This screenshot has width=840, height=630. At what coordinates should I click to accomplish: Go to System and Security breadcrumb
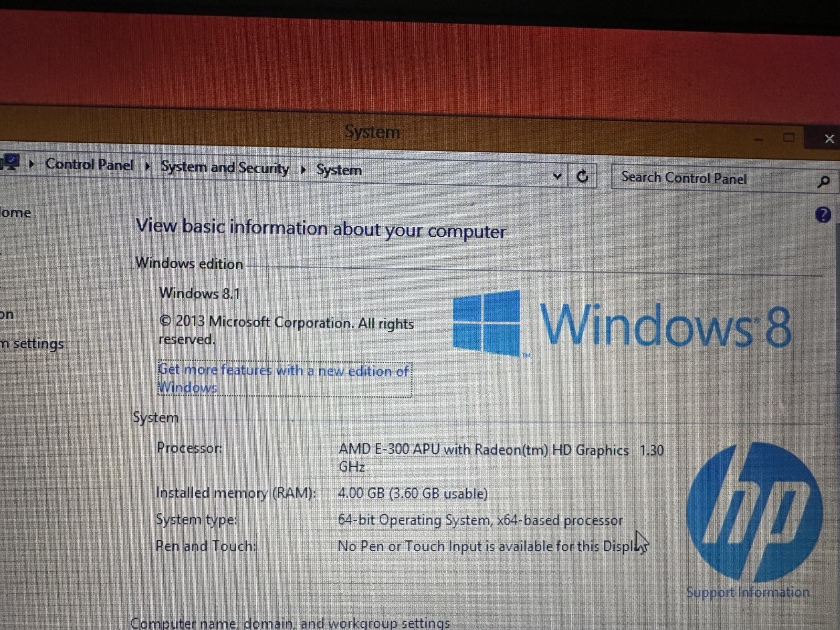225,167
